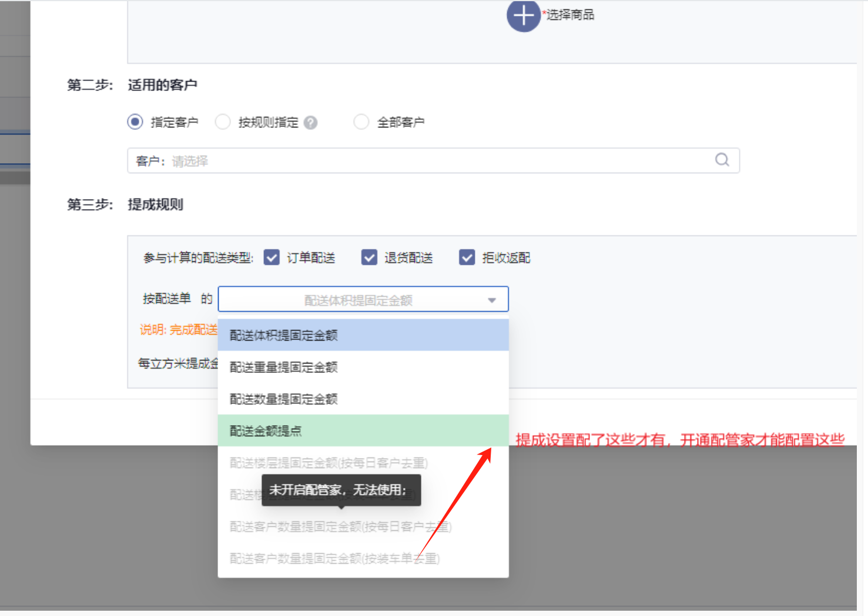The image size is (868, 616).
Task: Click the blue plus icon to add products
Action: (523, 15)
